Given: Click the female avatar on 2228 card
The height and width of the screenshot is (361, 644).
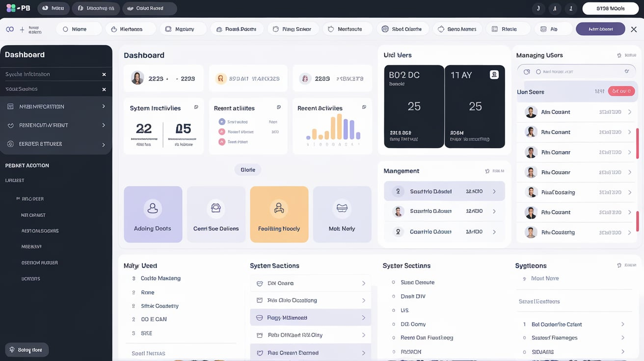Looking at the screenshot, I should click(x=137, y=78).
